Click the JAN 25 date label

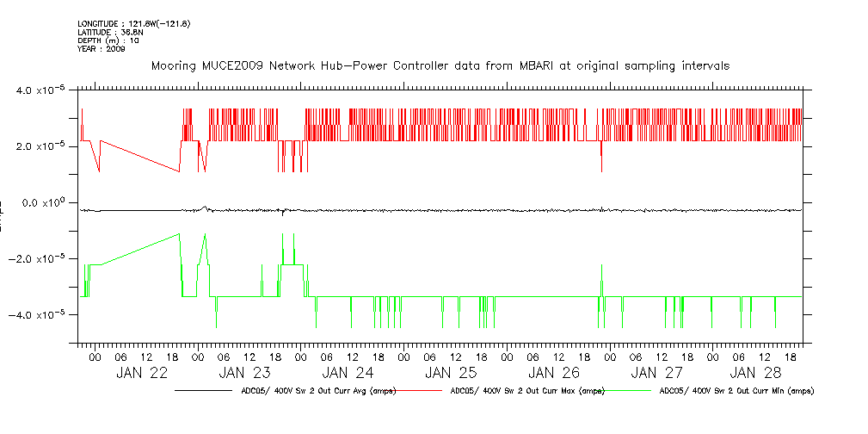[451, 374]
